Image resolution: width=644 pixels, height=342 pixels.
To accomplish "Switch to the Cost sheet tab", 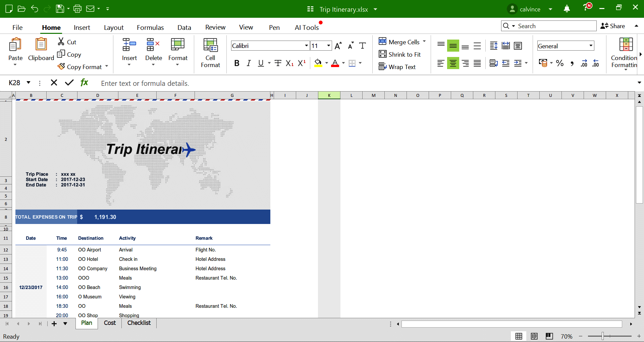I will [x=109, y=323].
